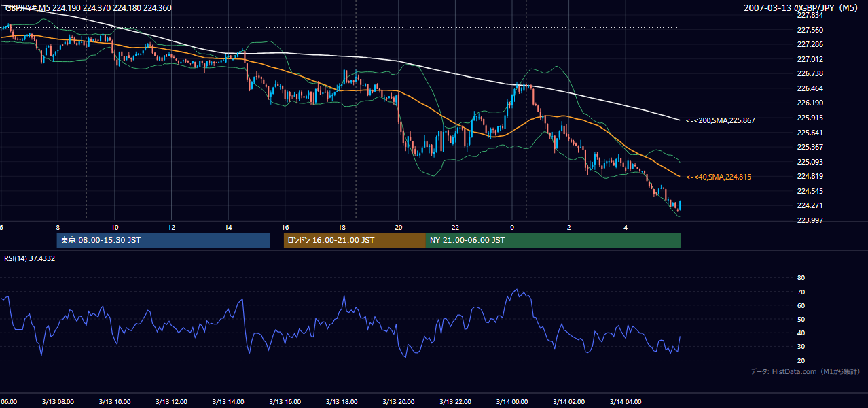
Task: Click RSI axis level 30
Action: point(801,347)
